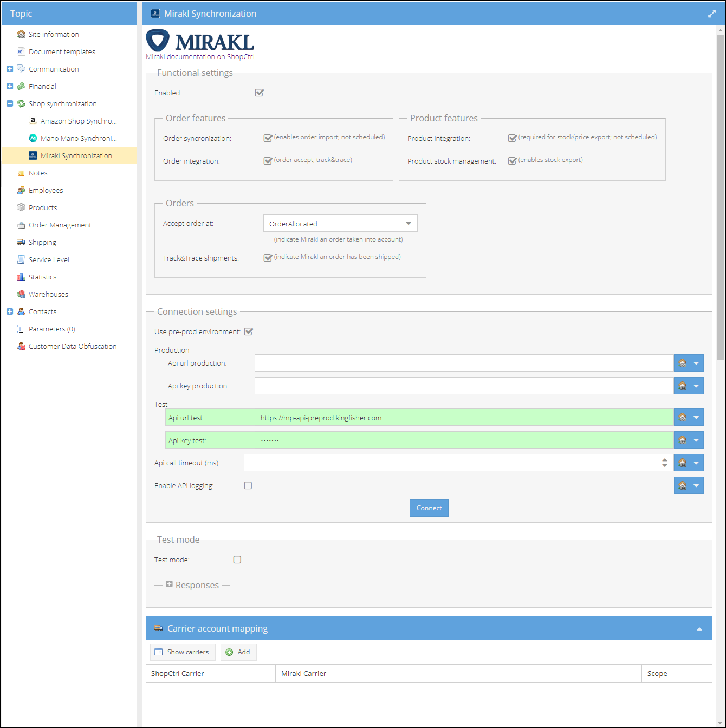Click scope icon for Api url production
Viewport: 726px width, 728px height.
(x=682, y=363)
